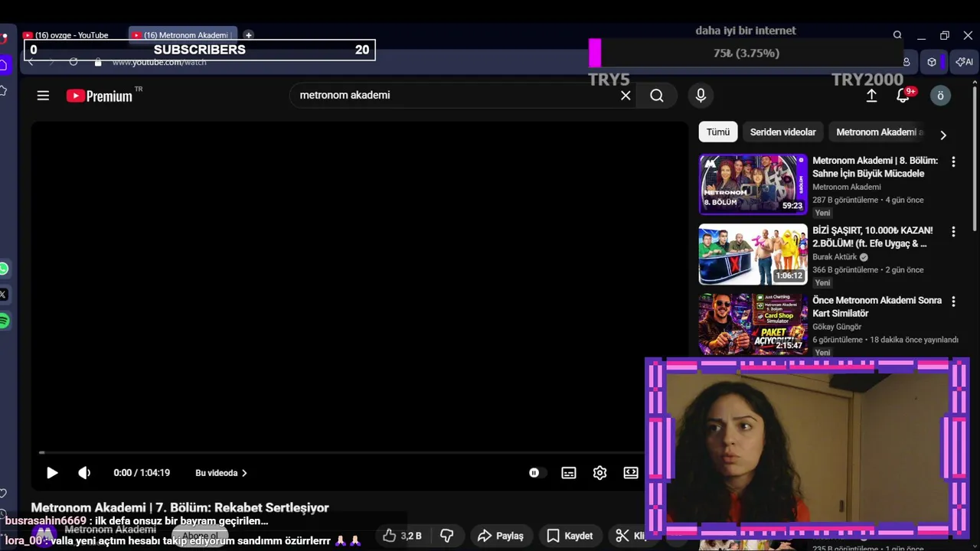The image size is (980, 551).
Task: Clear the search box with the X
Action: (626, 96)
